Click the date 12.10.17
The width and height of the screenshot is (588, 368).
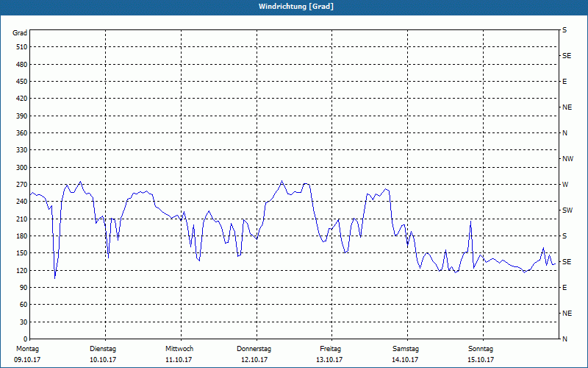tap(254, 360)
